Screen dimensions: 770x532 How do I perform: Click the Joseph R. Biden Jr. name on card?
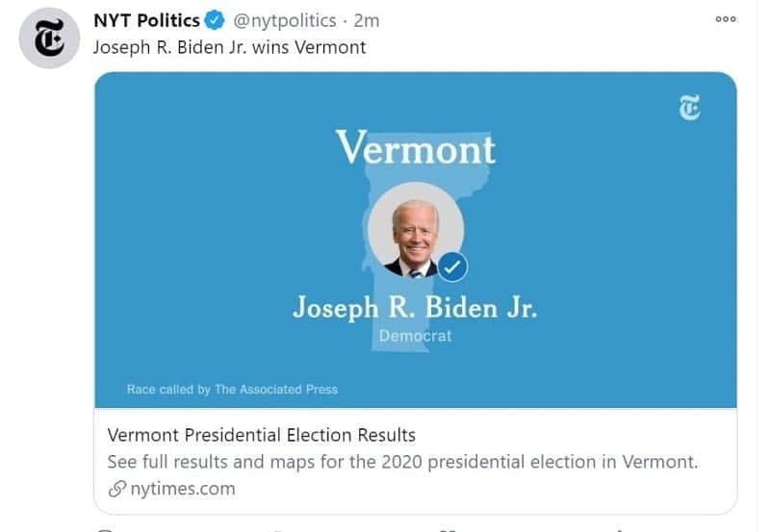point(415,308)
